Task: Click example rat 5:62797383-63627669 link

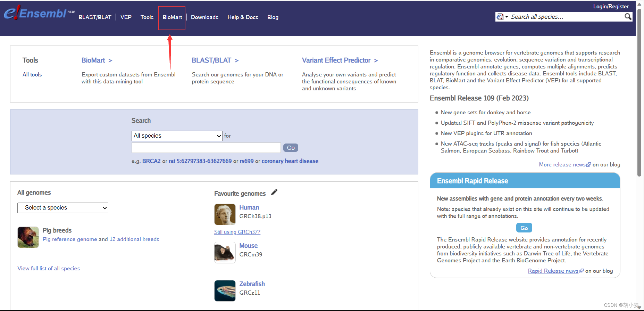Action: tap(200, 161)
